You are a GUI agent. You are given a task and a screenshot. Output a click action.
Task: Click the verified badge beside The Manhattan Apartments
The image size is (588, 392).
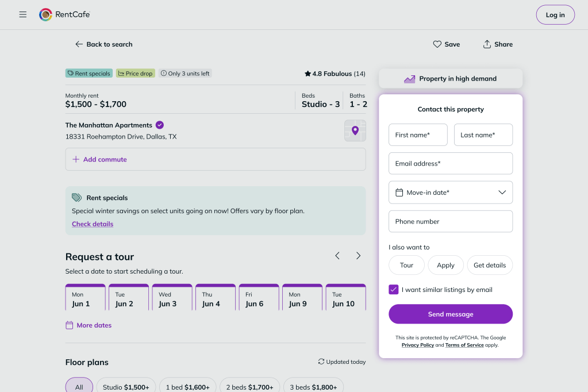point(160,125)
